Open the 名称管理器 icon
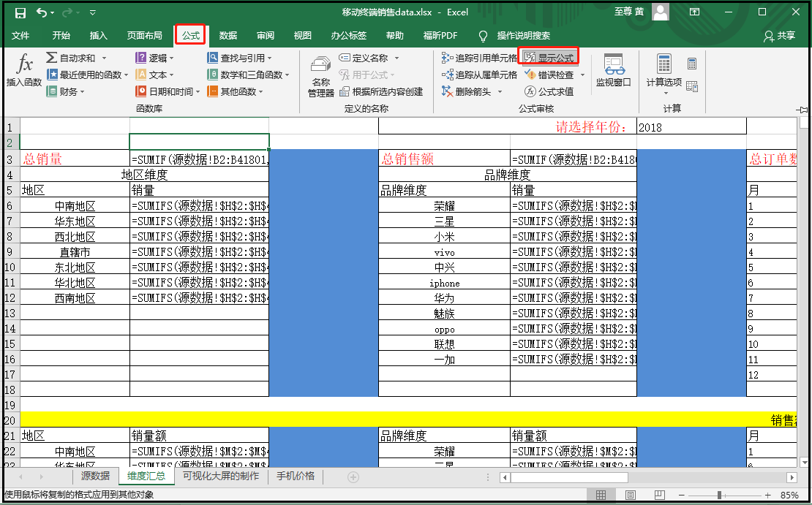This screenshot has height=505, width=812. point(321,64)
